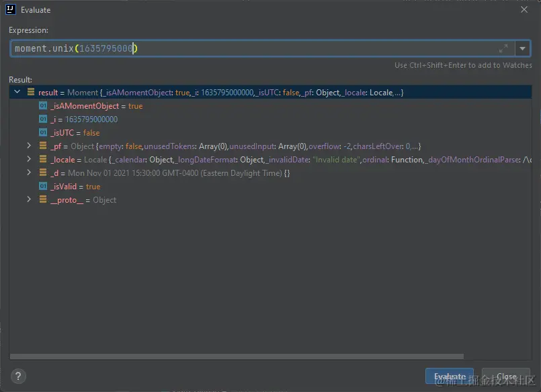This screenshot has height=392, width=541.
Task: Click the object icon beside _pf
Action: tap(43, 146)
